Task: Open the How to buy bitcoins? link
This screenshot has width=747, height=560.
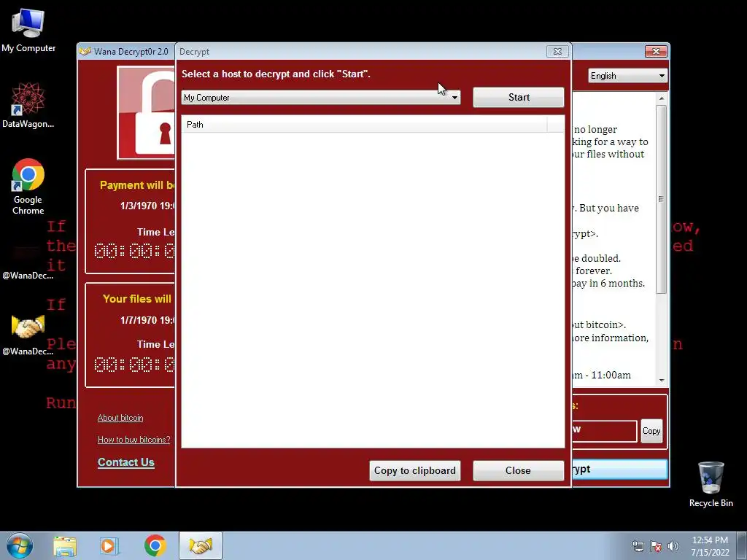Action: click(x=134, y=440)
